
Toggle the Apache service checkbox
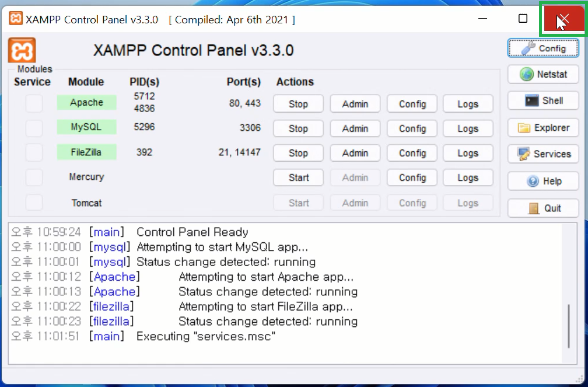point(34,103)
